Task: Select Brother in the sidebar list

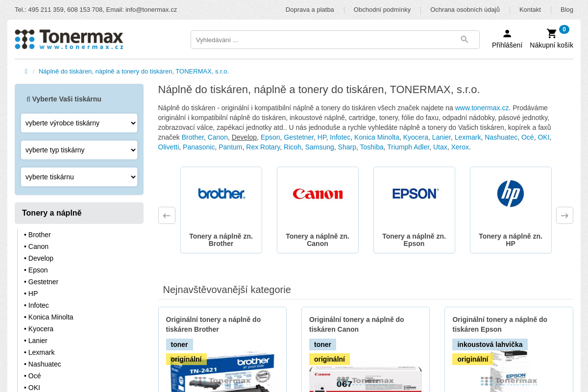Action: pyautogui.click(x=39, y=235)
